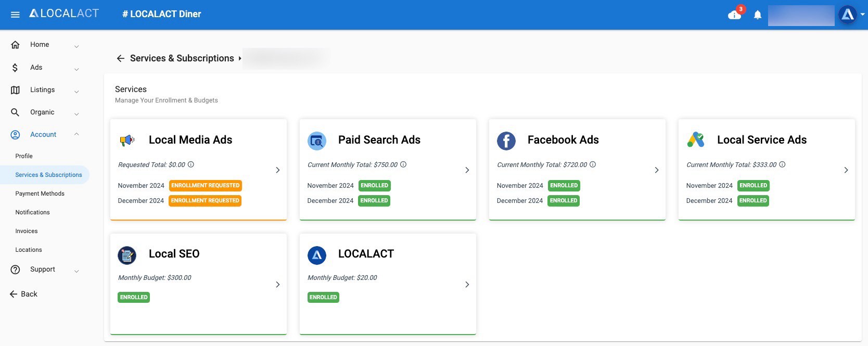Image resolution: width=868 pixels, height=346 pixels.
Task: Click the Support question mark icon
Action: click(15, 270)
